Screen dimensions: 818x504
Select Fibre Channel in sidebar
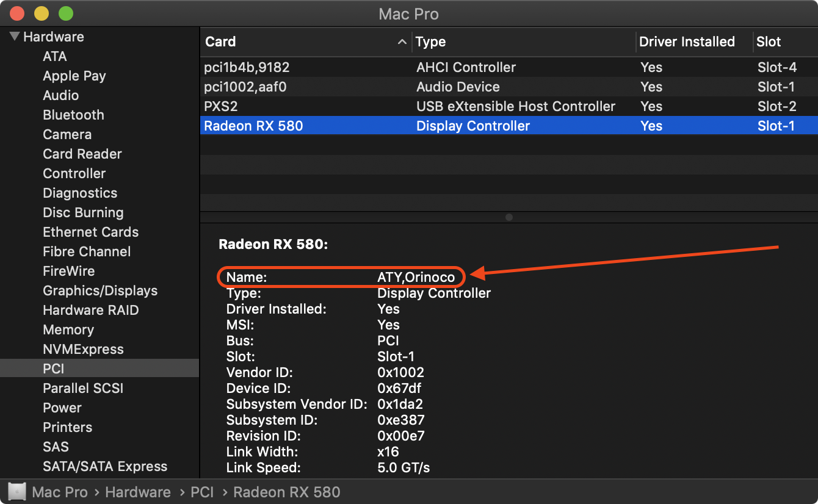pyautogui.click(x=87, y=251)
